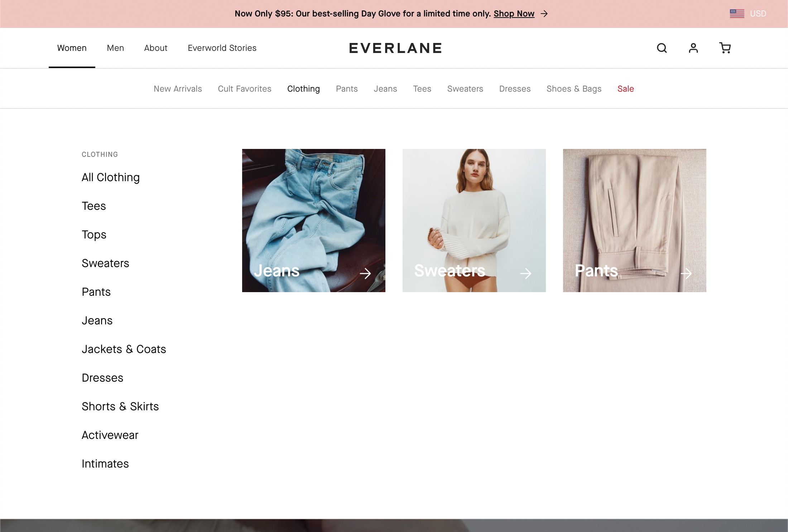
Task: Open the Everworld Stories menu
Action: 222,48
